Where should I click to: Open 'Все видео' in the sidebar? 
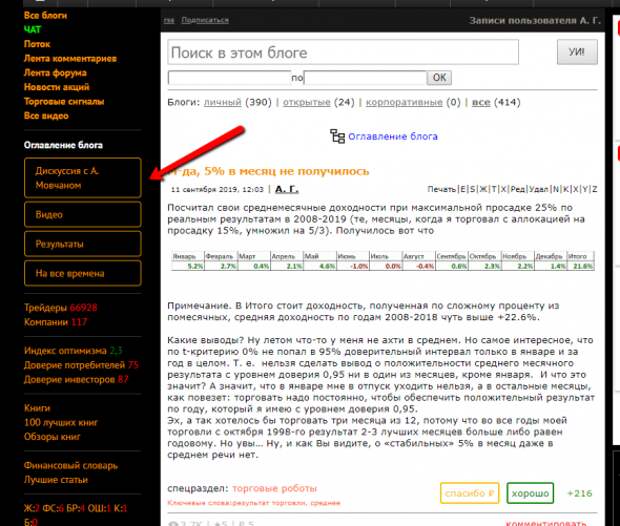tap(46, 116)
